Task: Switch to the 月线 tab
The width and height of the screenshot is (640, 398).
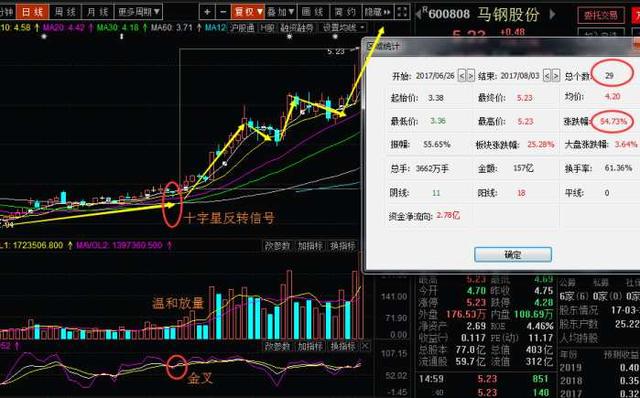Action: 98,12
